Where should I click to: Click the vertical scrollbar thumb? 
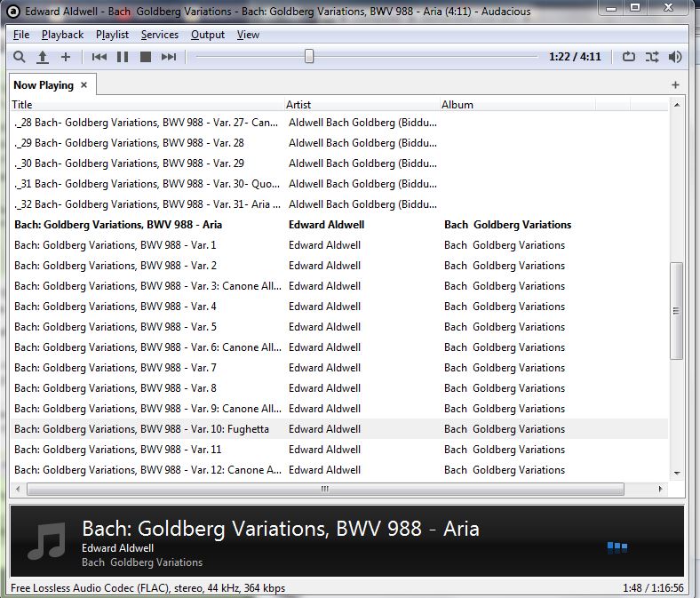coord(676,311)
